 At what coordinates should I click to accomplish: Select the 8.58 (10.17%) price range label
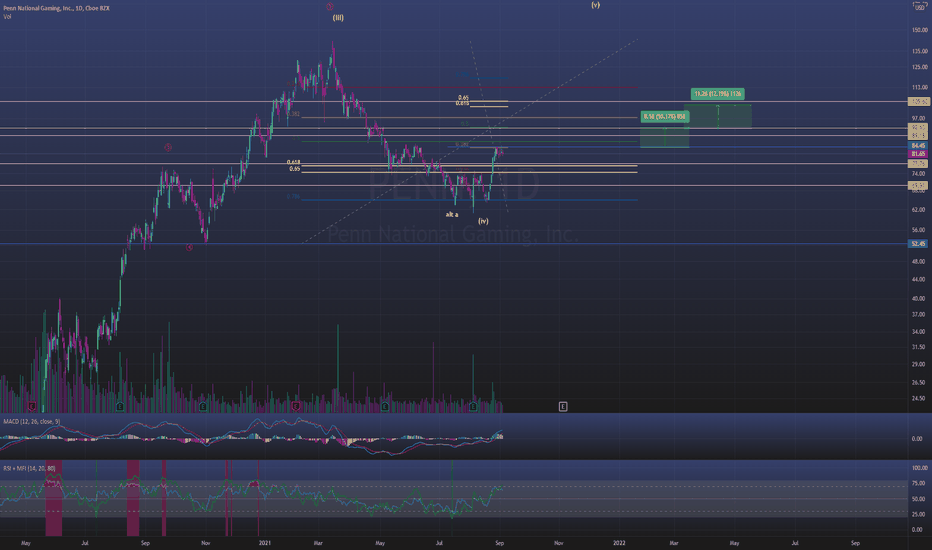point(665,117)
